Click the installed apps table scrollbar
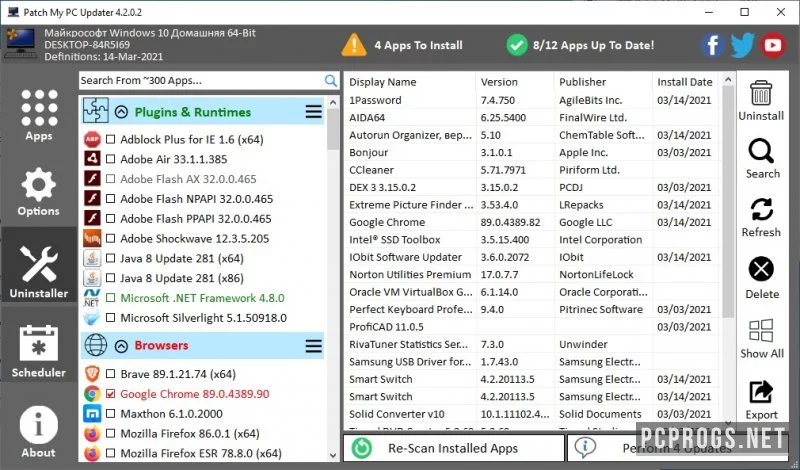Viewport: 800px width, 470px height. 728,202
